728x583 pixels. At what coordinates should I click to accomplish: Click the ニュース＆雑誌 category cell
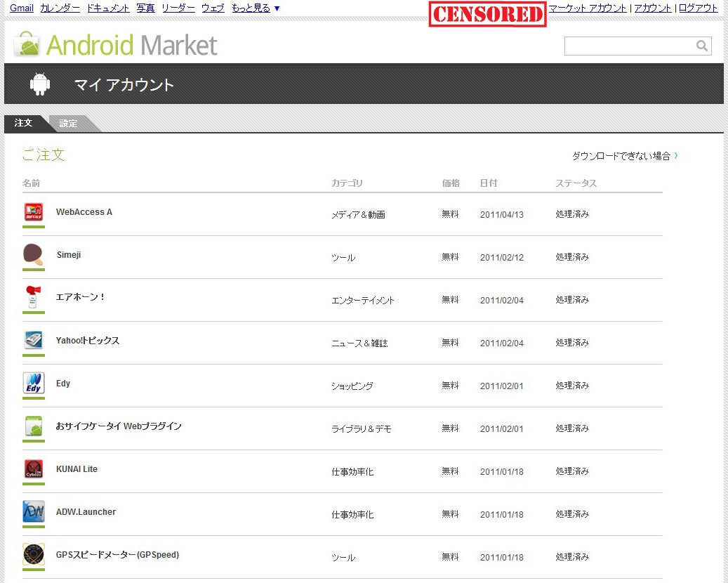click(359, 343)
